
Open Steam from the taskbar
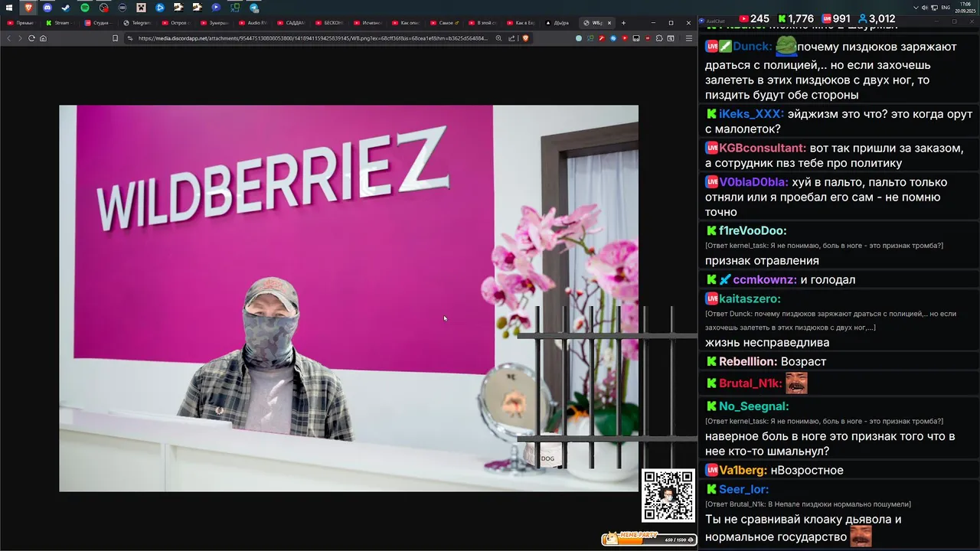coord(66,8)
